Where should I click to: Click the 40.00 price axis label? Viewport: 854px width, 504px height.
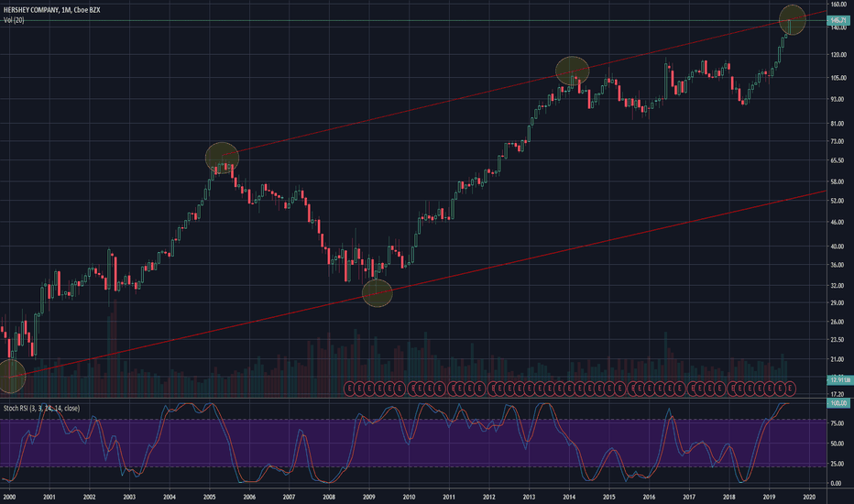pos(838,247)
